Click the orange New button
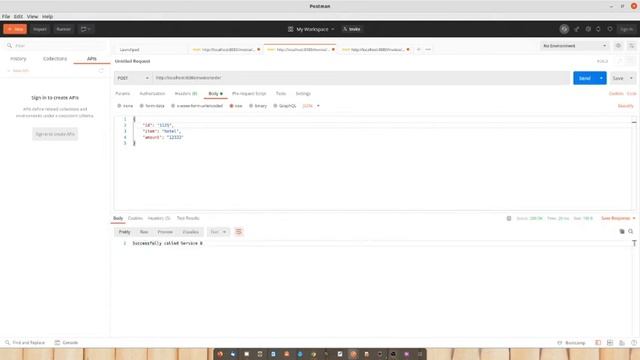 tap(15, 29)
